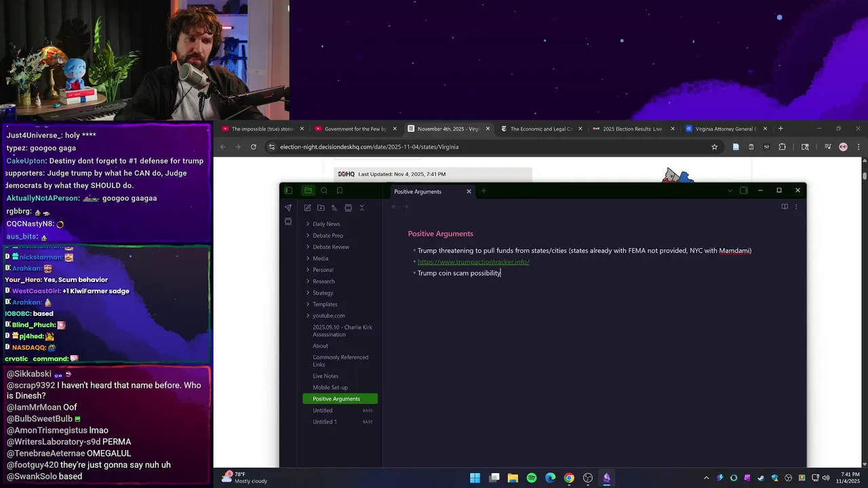
Task: Open a new Chrome tab
Action: [x=781, y=129]
